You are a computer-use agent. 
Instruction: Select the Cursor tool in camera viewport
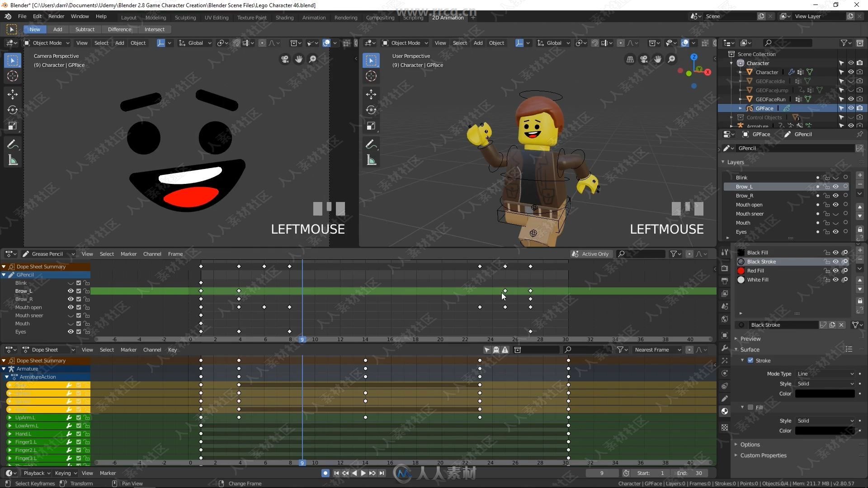[13, 76]
